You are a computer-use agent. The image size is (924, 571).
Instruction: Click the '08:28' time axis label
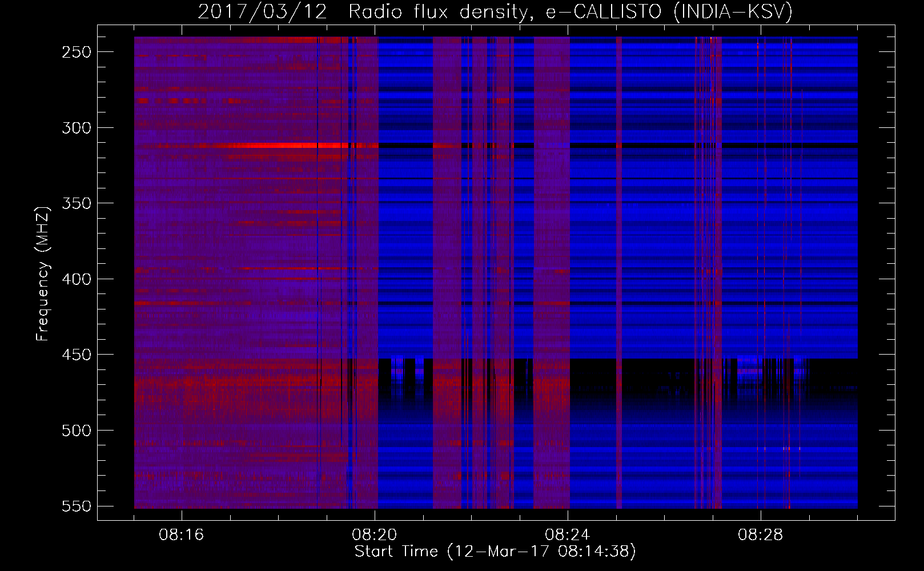(761, 535)
